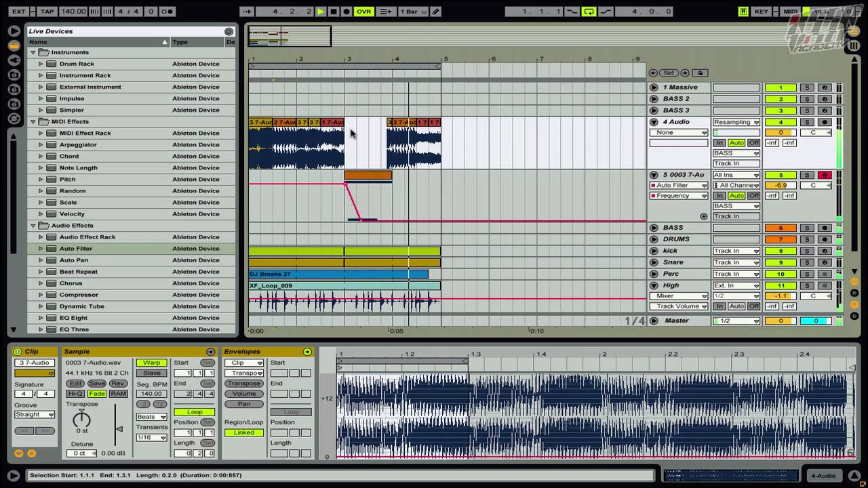
Task: Toggle Punch-Out switch icon
Action: [x=606, y=12]
